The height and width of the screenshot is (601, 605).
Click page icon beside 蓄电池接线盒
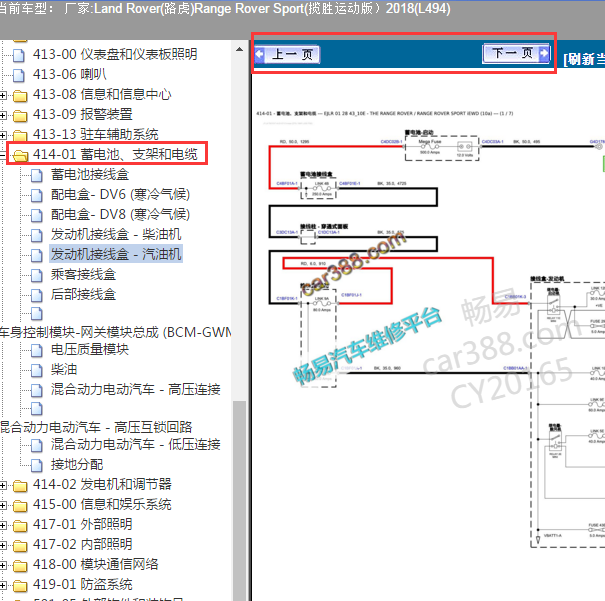click(x=37, y=176)
